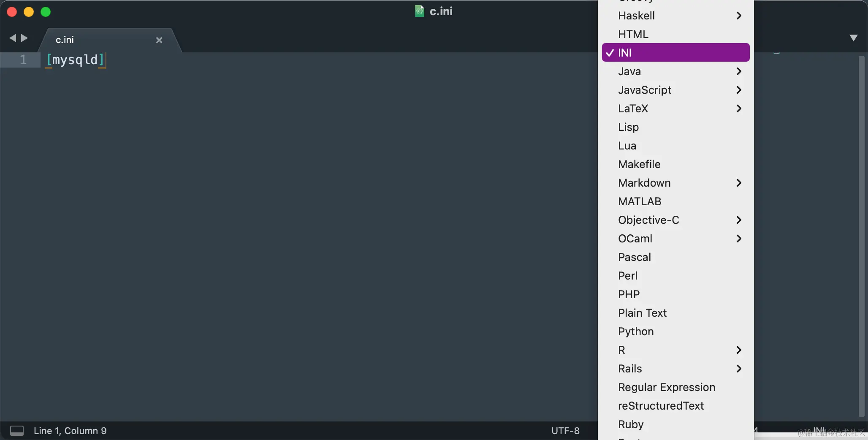Choose Haskell from syntax menu
Image resolution: width=868 pixels, height=440 pixels.
pyautogui.click(x=675, y=16)
